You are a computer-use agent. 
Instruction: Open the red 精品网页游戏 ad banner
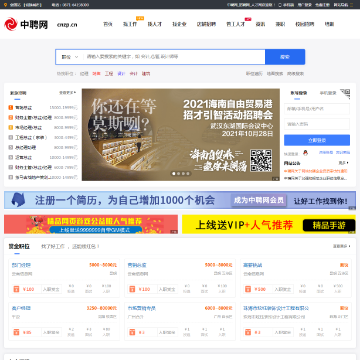point(91,224)
